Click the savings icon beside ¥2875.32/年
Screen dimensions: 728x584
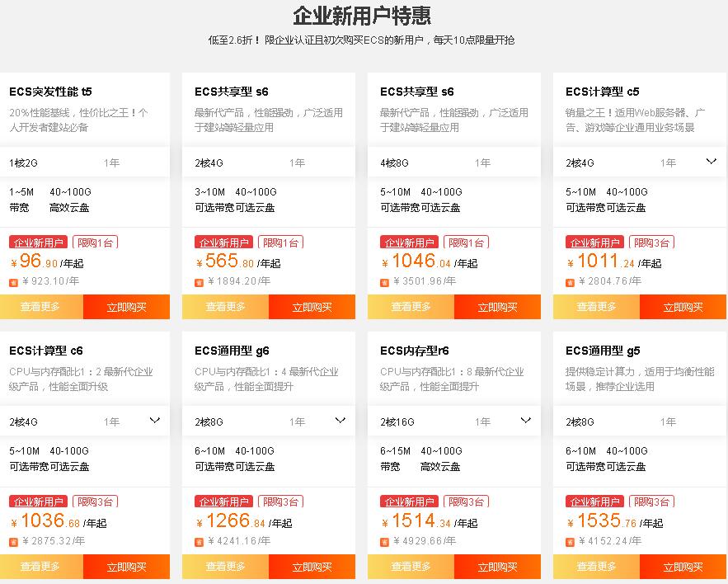13,542
